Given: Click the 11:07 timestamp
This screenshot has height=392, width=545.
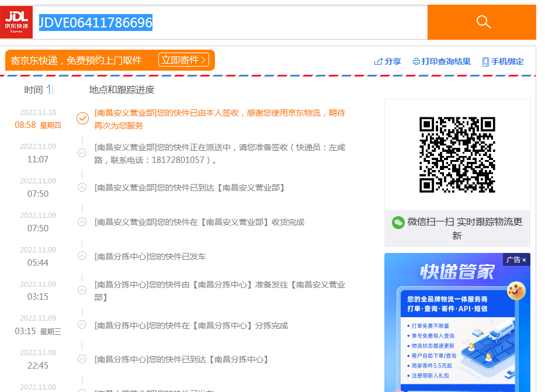Looking at the screenshot, I should pyautogui.click(x=38, y=159).
